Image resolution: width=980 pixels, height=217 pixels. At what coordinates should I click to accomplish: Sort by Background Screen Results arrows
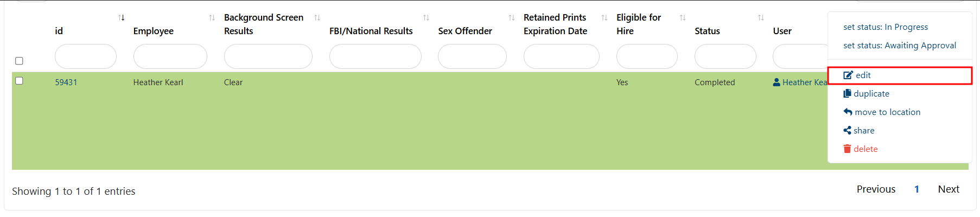[317, 18]
